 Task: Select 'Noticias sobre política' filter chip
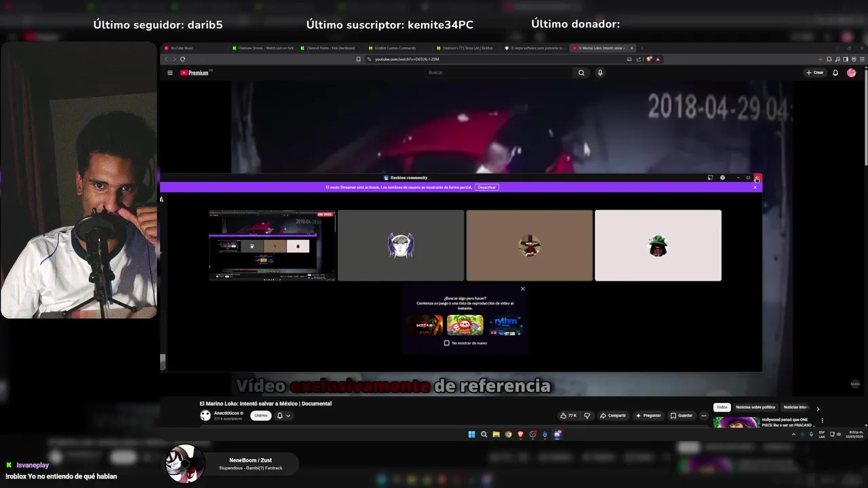[755, 407]
